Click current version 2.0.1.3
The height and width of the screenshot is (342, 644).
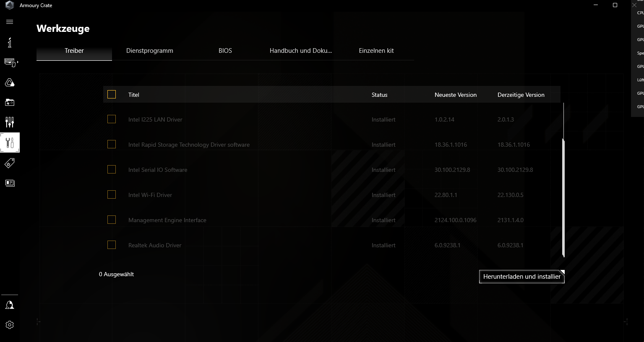point(506,119)
